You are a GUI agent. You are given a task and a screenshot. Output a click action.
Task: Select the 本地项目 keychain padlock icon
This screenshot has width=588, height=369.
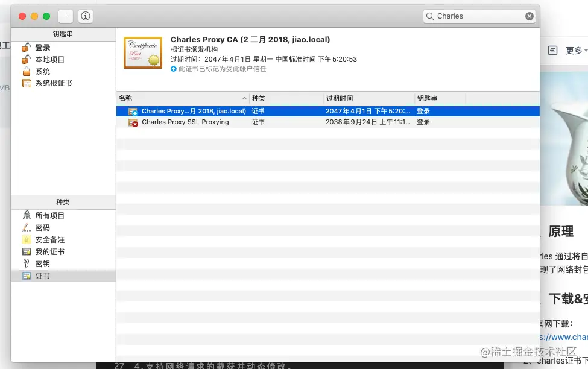point(27,59)
